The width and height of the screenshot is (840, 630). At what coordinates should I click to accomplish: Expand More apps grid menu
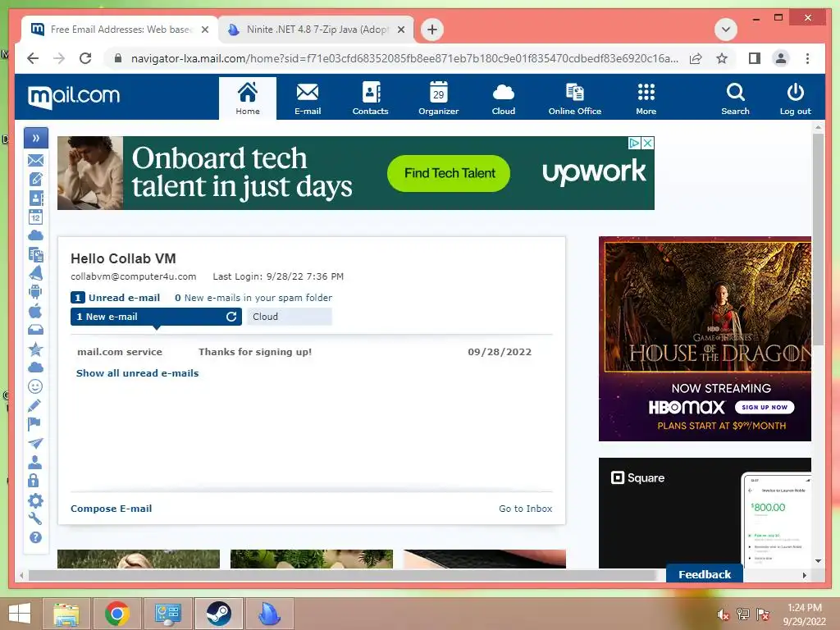pos(646,98)
